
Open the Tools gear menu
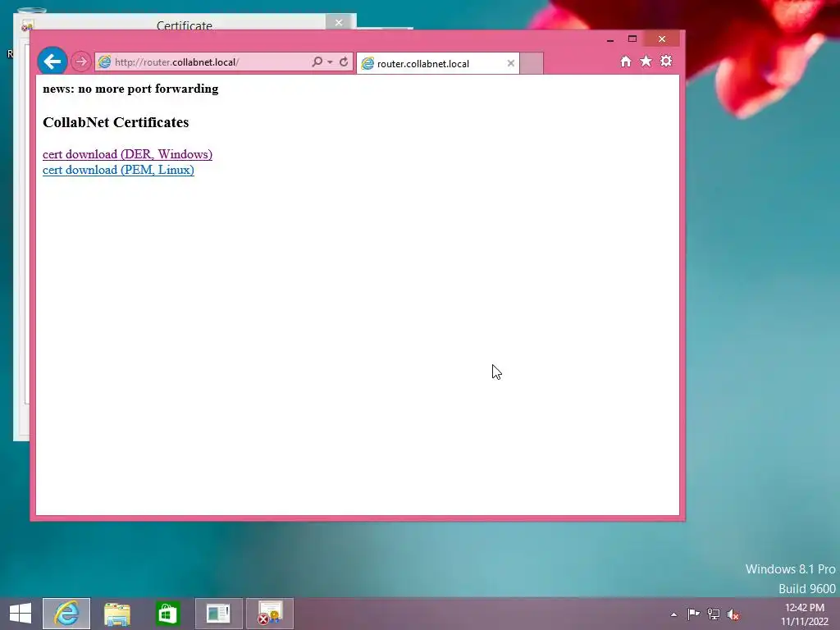(x=666, y=61)
